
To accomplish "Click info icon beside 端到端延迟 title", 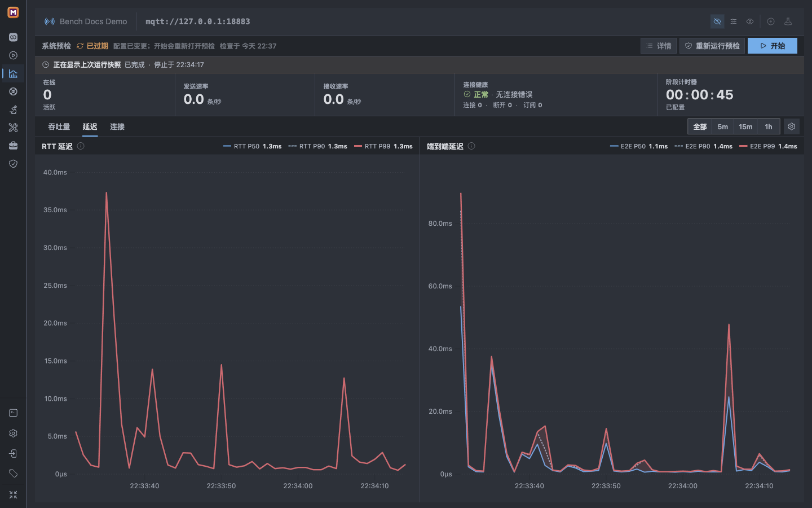I will point(471,146).
